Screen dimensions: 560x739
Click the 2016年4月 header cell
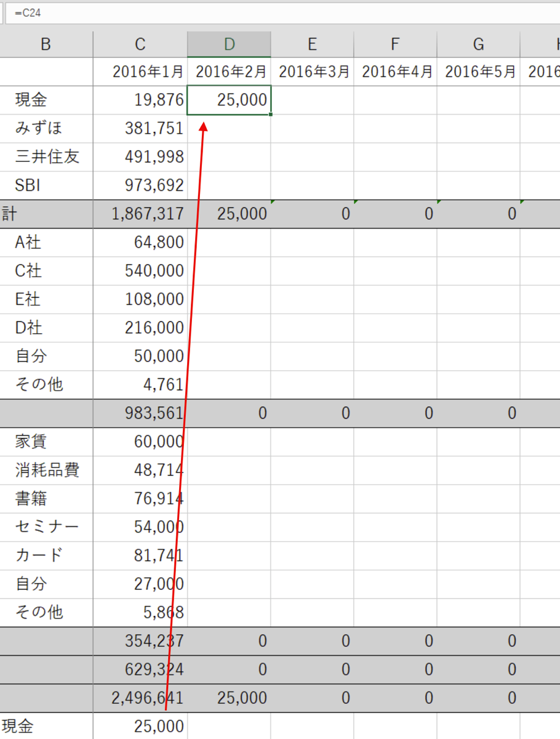[x=395, y=71]
